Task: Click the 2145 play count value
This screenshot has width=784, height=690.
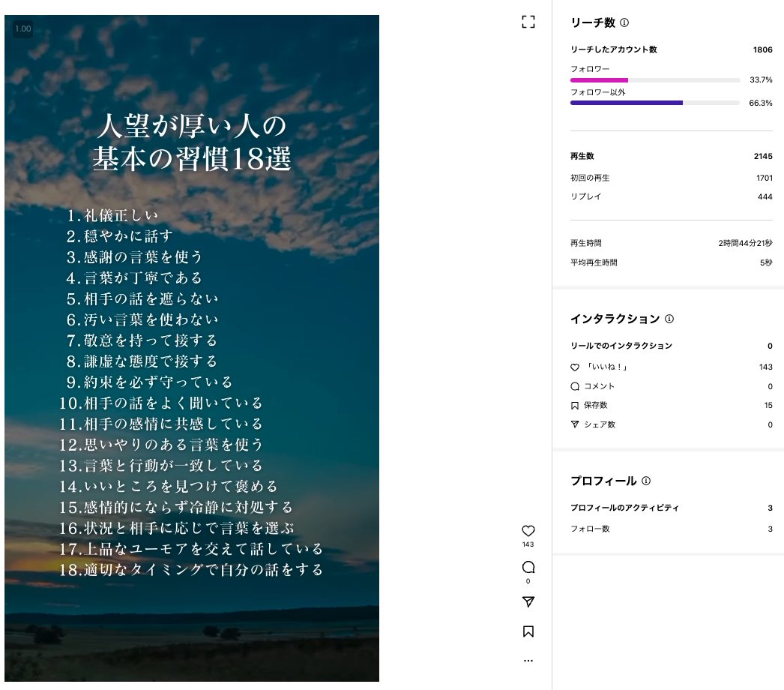Action: pyautogui.click(x=763, y=156)
